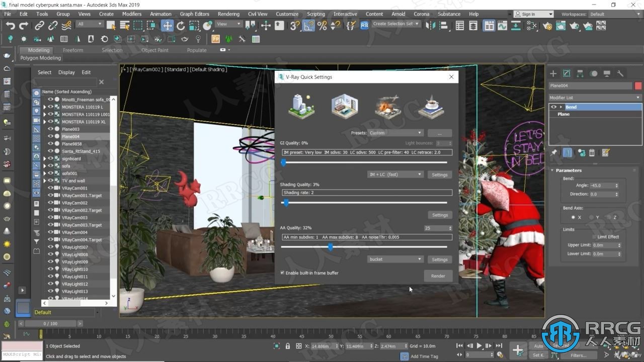
Task: Click Shading Quality Settings button
Action: pyautogui.click(x=440, y=215)
